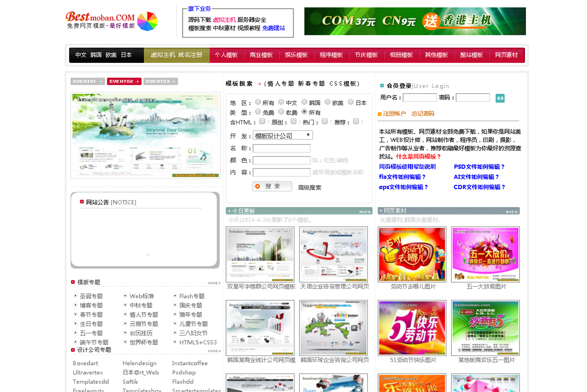The image size is (587, 392).
Task: Select the 免费 type radio button
Action: pos(258,112)
